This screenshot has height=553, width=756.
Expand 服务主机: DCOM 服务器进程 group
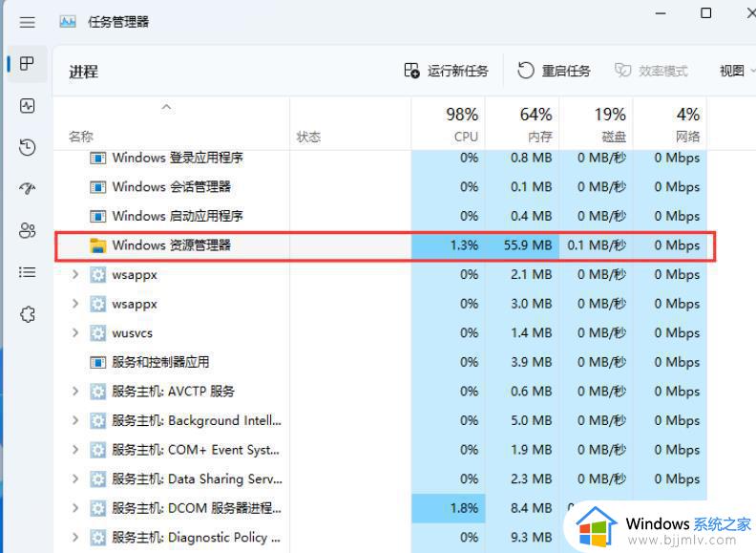[x=75, y=508]
